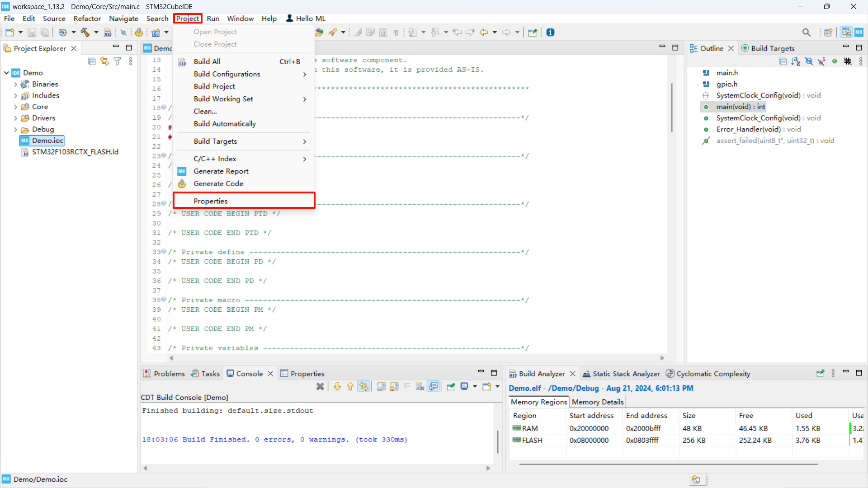Expand the Includes tree node

coord(15,96)
